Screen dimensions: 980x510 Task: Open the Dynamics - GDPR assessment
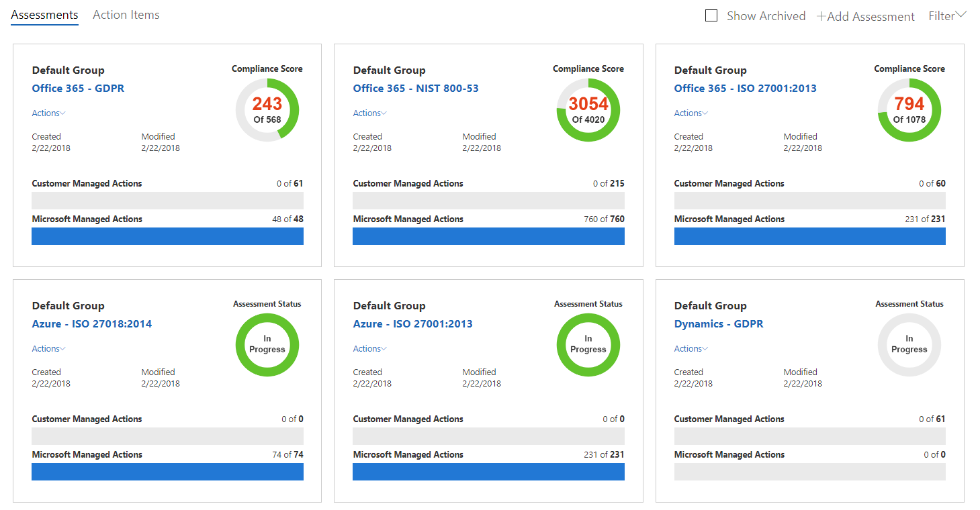pos(719,323)
